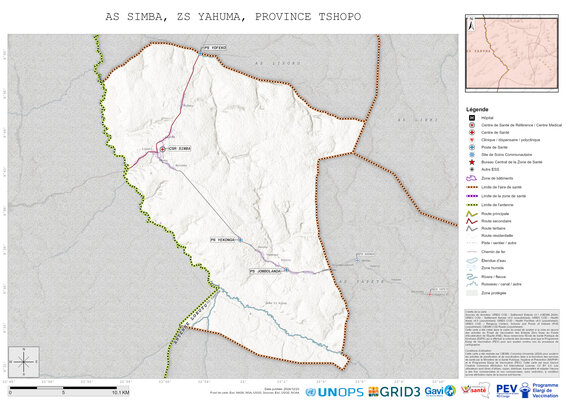
Task: Click the Site de Soins Communautaire legend symbol
Action: tap(471, 155)
